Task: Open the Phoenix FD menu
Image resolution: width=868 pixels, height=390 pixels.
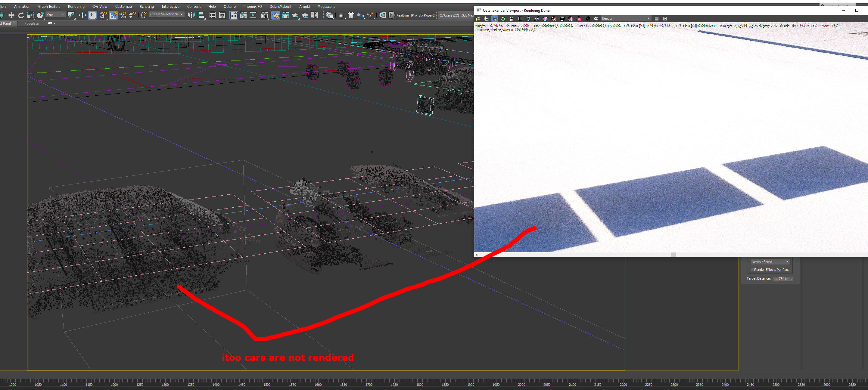Action: point(252,6)
